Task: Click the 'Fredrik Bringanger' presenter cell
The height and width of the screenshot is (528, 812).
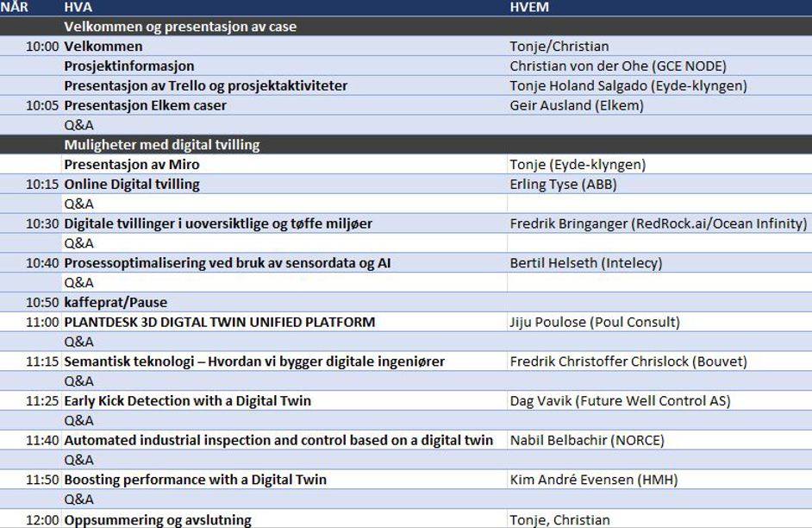Action: coord(658,224)
